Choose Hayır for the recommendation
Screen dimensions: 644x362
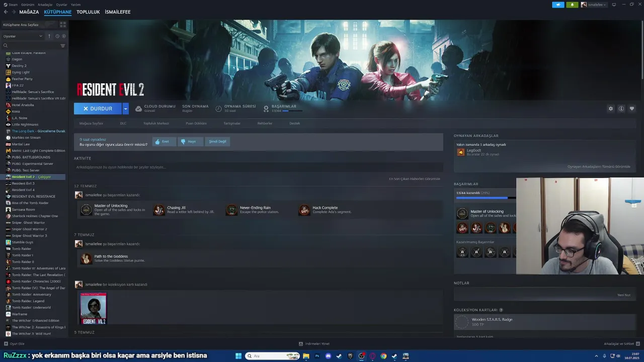coord(190,142)
